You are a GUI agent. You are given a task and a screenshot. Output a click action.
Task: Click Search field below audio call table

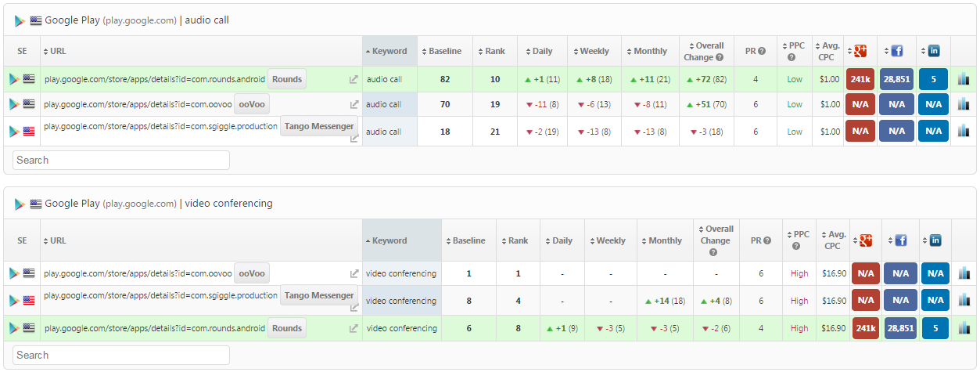(121, 160)
